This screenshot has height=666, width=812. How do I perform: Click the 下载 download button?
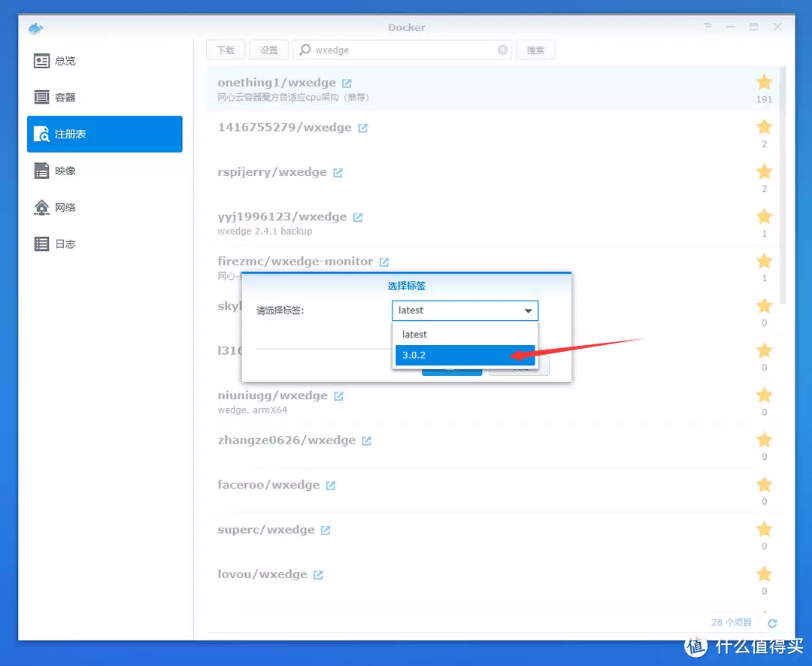pyautogui.click(x=226, y=50)
